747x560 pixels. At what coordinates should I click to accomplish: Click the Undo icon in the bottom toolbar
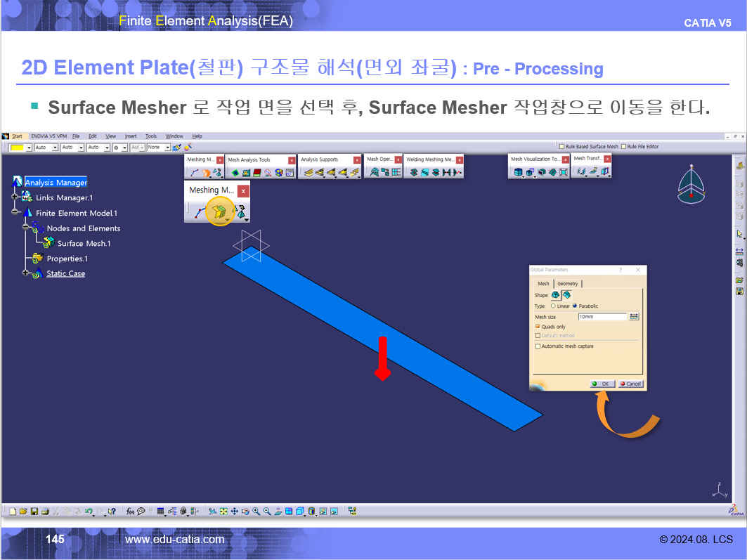pos(89,512)
